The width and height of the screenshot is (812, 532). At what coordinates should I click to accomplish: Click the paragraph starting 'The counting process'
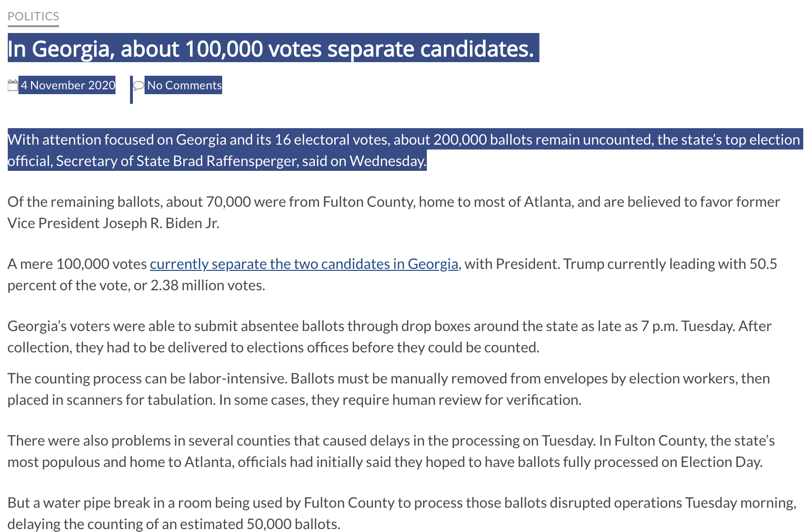coord(389,389)
